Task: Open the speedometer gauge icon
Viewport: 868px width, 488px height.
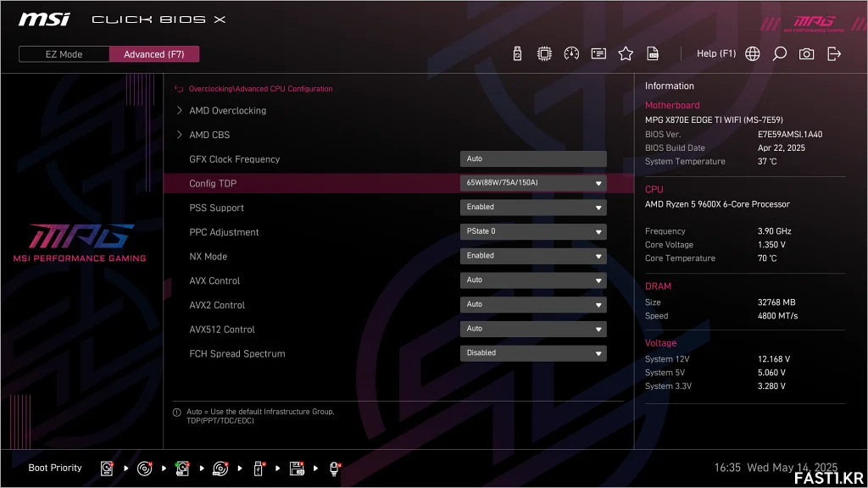Action: point(571,53)
